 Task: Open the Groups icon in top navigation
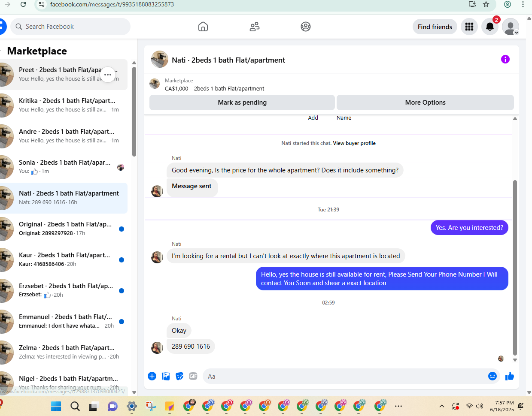(306, 27)
